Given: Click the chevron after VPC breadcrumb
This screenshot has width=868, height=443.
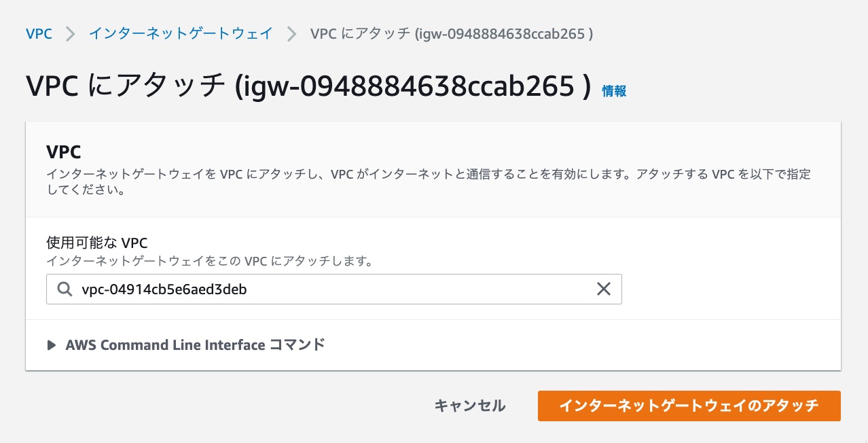Looking at the screenshot, I should point(69,33).
